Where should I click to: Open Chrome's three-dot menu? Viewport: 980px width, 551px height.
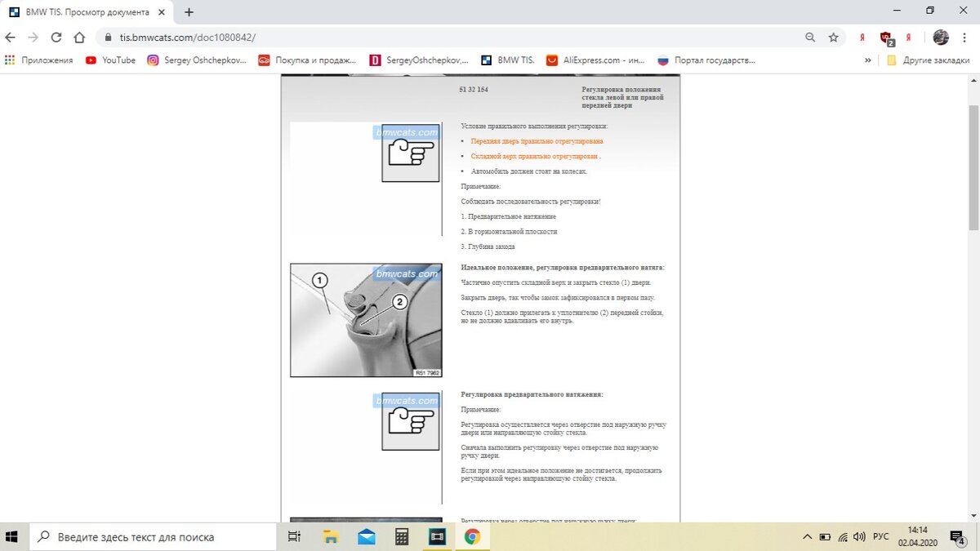click(x=965, y=38)
